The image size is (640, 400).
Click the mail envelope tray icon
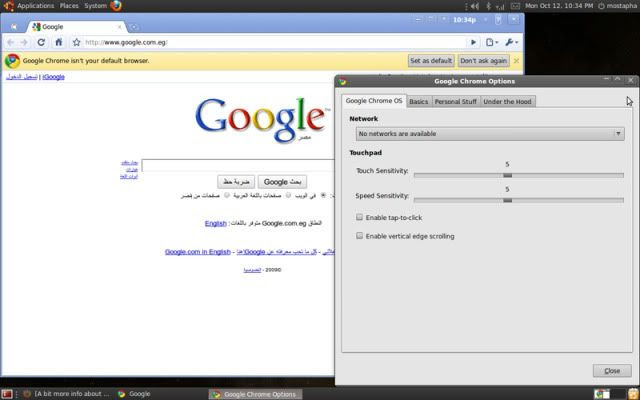(516, 6)
